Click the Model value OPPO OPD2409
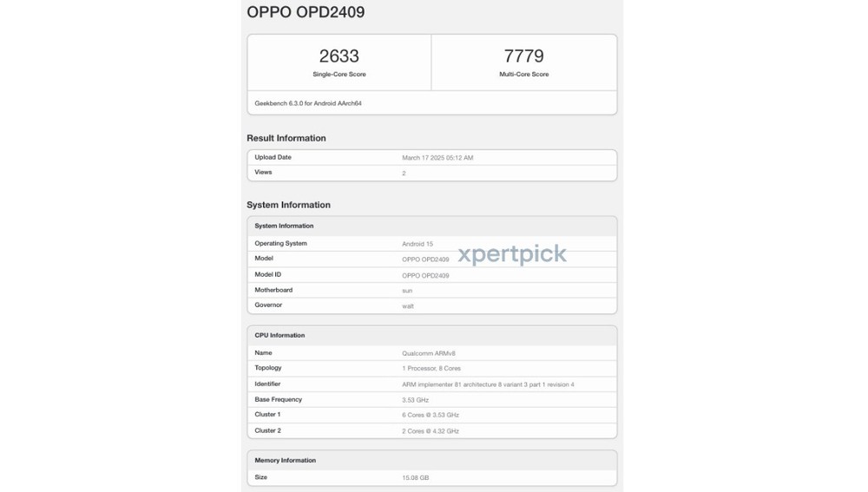 click(x=425, y=259)
